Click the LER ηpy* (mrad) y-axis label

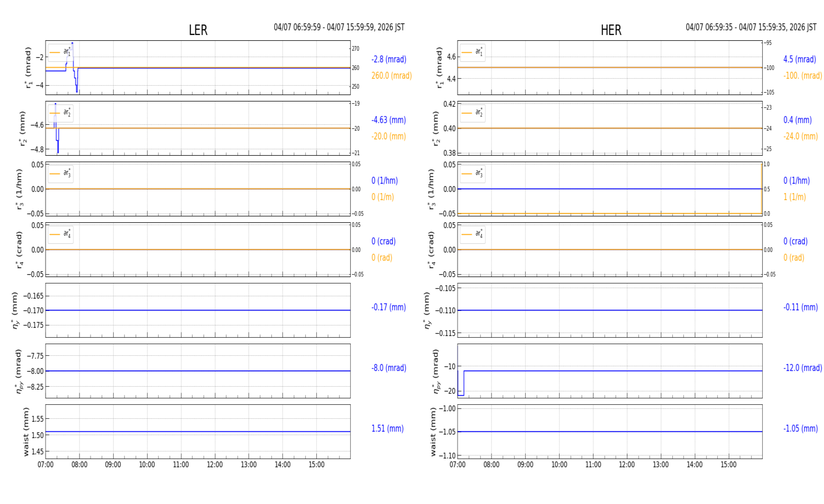(x=19, y=371)
